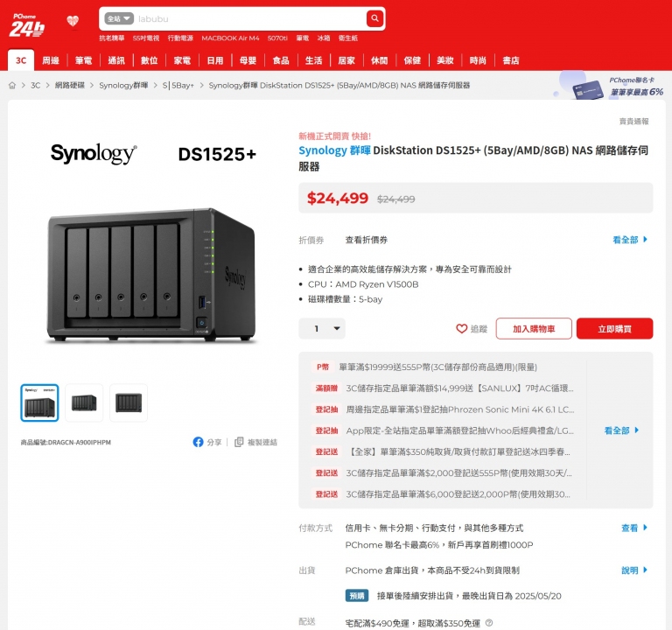Open the 居家 category menu
Viewport: 672px width, 630px height.
(346, 60)
